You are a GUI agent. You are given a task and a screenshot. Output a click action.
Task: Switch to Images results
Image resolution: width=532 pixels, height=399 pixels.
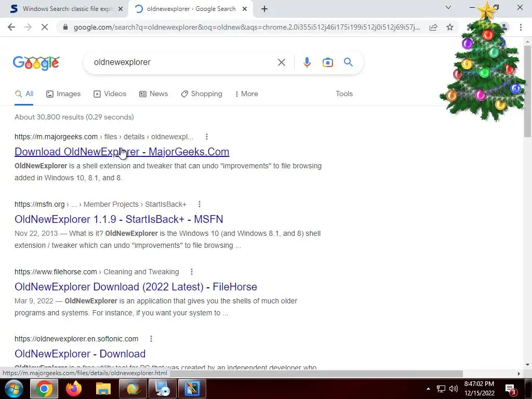pyautogui.click(x=63, y=94)
